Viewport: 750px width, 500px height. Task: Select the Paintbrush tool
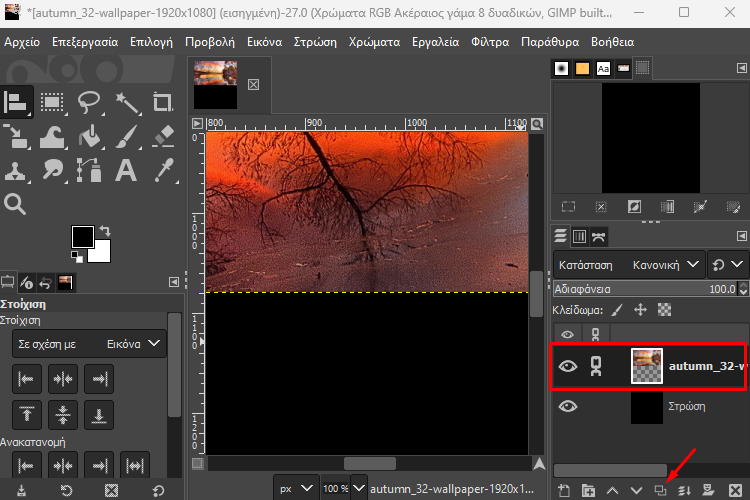point(127,137)
